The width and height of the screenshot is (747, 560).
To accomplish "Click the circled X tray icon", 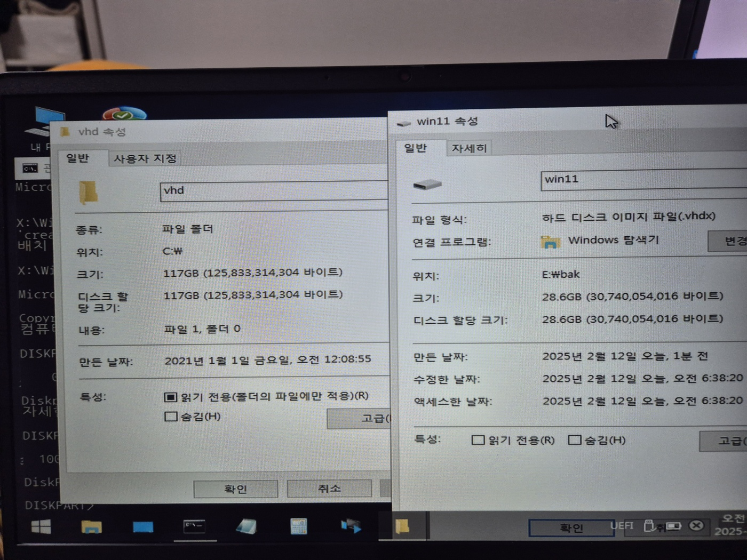I will point(696,525).
